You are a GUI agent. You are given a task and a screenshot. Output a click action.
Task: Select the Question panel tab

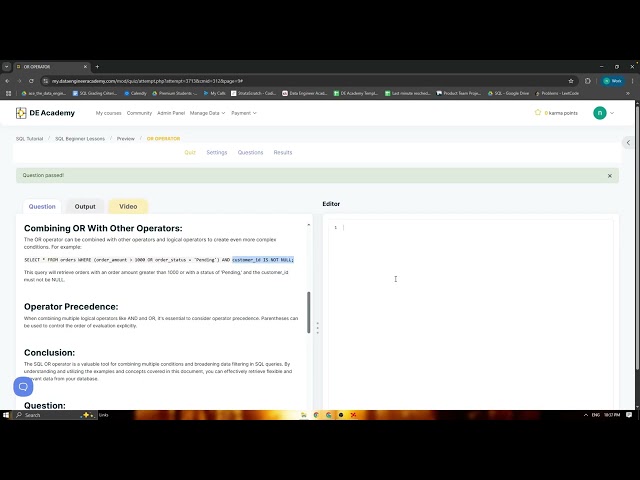point(42,207)
